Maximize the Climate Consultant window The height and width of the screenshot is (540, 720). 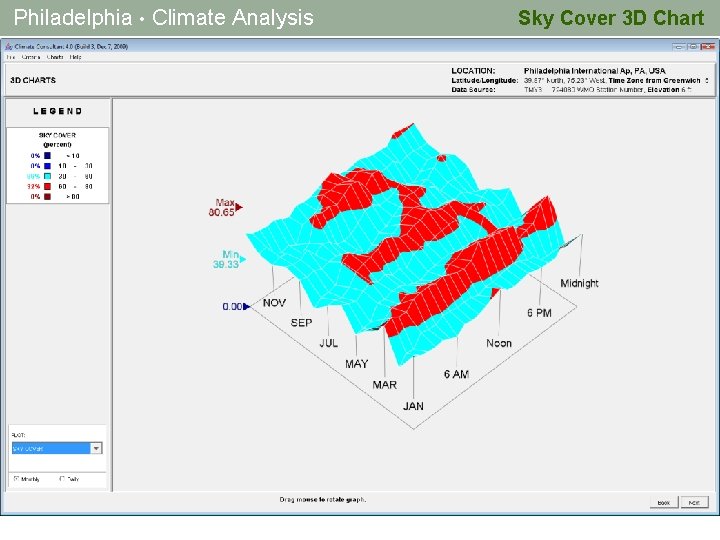(693, 46)
